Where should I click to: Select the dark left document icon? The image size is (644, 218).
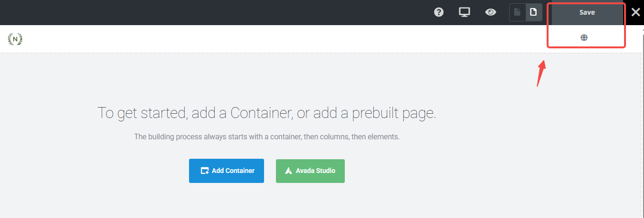(x=518, y=12)
